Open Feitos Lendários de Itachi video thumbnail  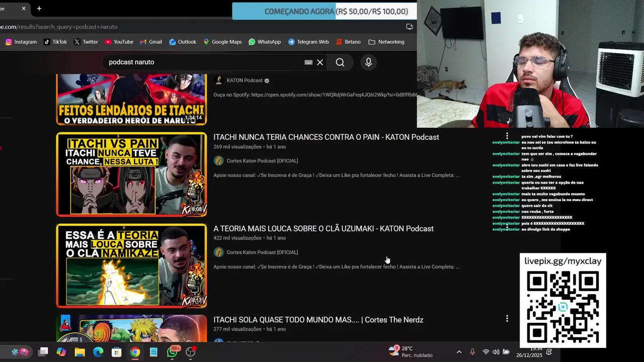pos(131,100)
